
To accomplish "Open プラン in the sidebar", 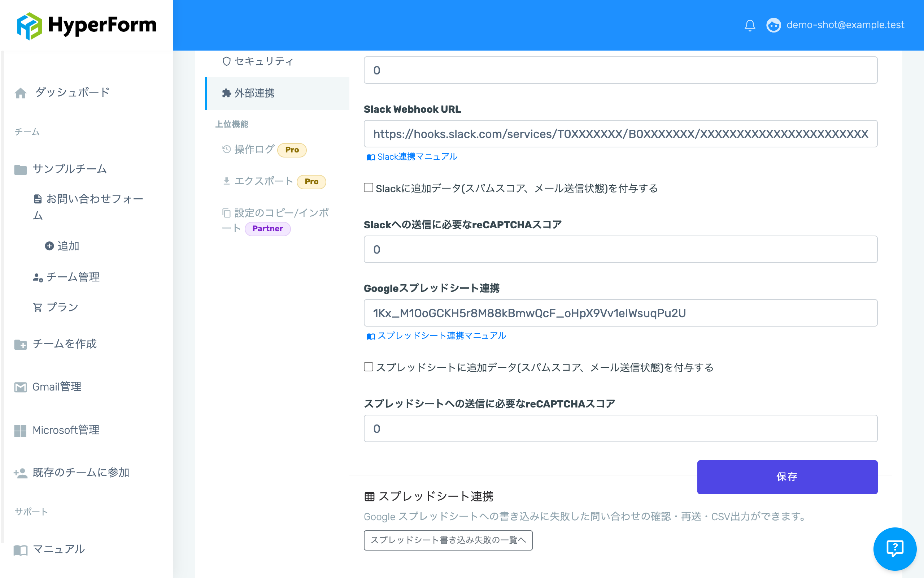I will 56,307.
